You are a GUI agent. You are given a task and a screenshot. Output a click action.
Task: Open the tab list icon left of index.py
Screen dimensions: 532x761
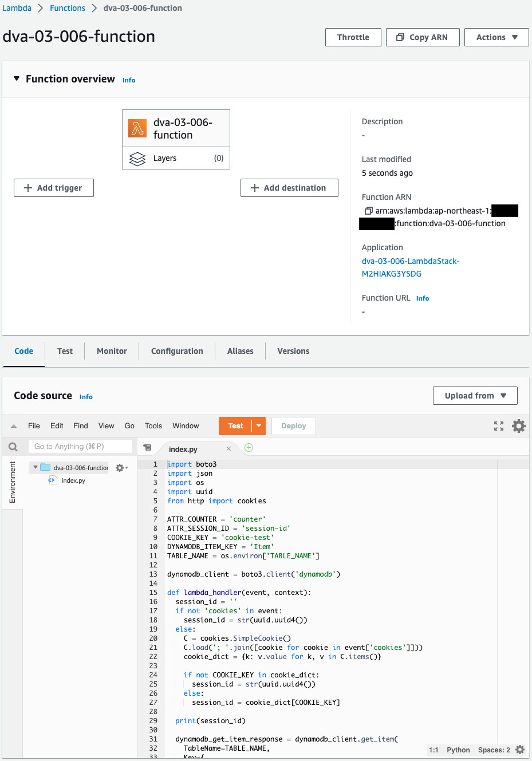(147, 448)
